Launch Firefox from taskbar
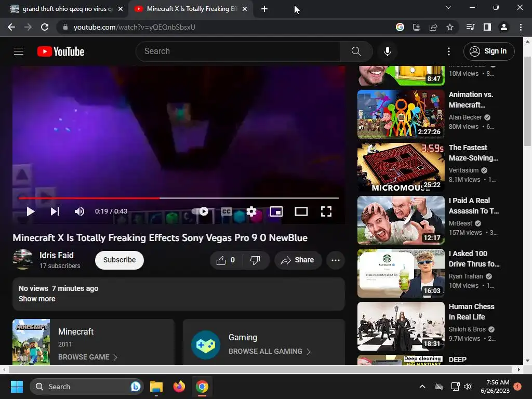532x399 pixels. [179, 387]
